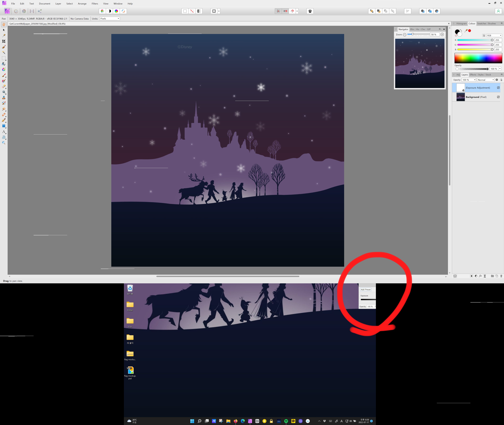Select the Healing Brush bandage tool

4,114
